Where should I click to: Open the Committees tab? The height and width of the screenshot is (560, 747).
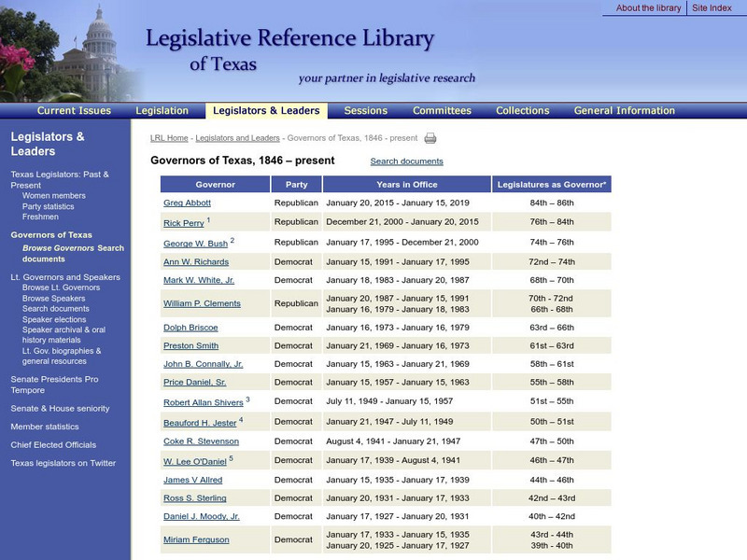442,110
